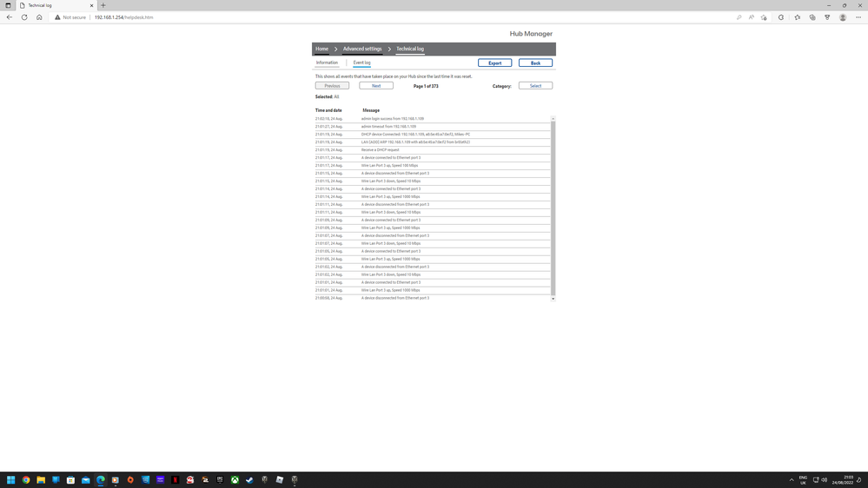Click the Read Aloud icon in address bar

click(x=752, y=17)
